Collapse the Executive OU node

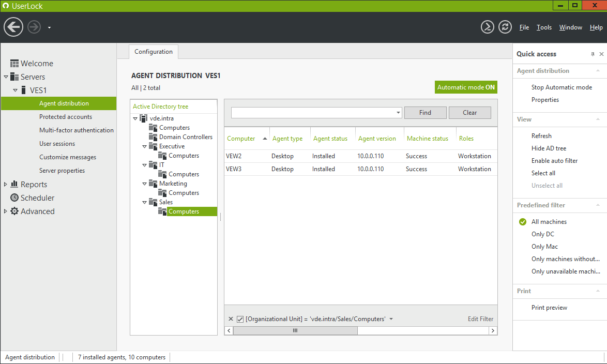pos(144,146)
